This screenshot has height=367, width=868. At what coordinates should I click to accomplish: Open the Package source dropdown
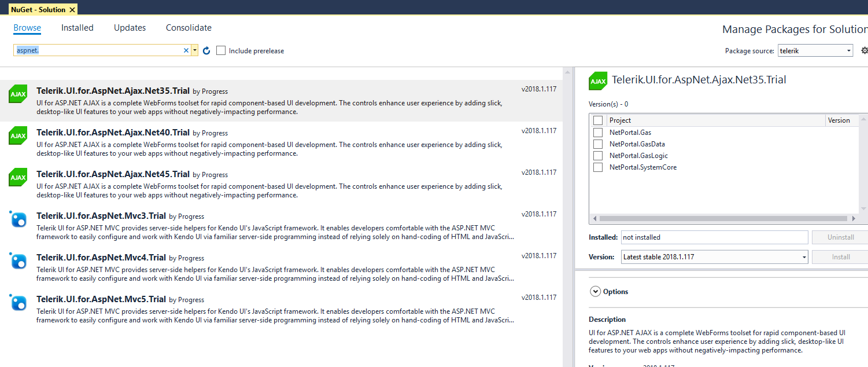pos(815,50)
